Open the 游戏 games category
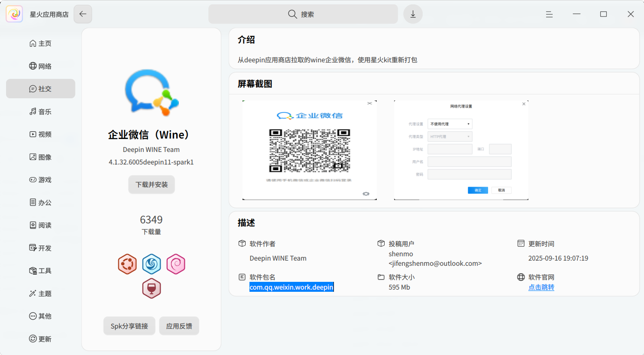The image size is (644, 355). [41, 180]
